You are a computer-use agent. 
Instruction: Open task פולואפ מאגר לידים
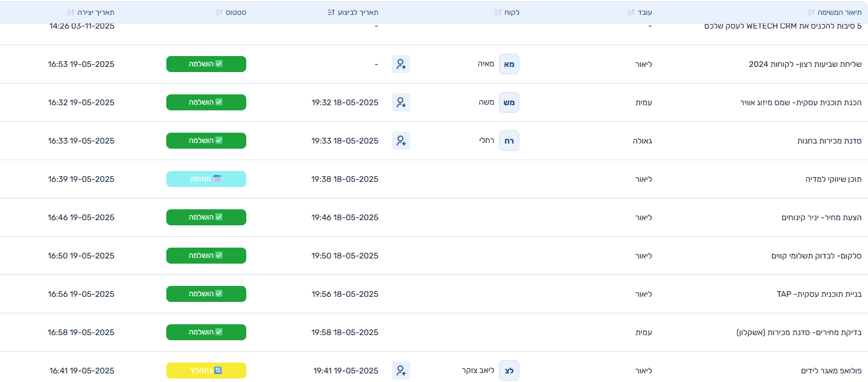pos(831,371)
